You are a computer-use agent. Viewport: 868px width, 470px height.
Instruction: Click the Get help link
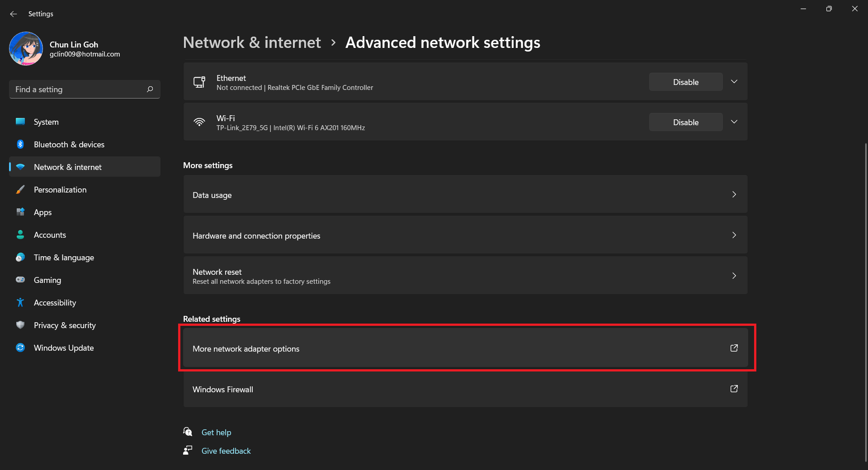coord(216,432)
